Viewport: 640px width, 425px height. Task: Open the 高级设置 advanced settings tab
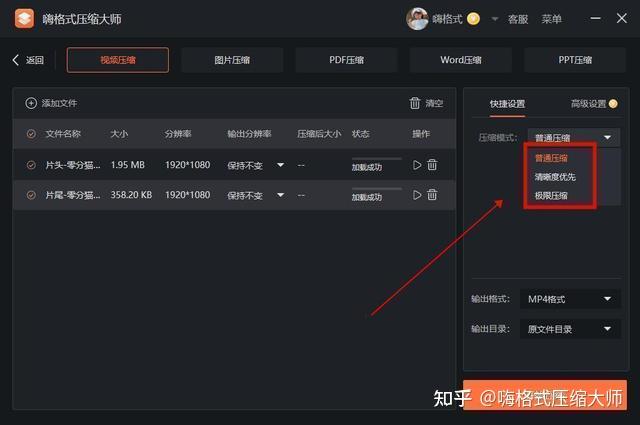coord(588,104)
